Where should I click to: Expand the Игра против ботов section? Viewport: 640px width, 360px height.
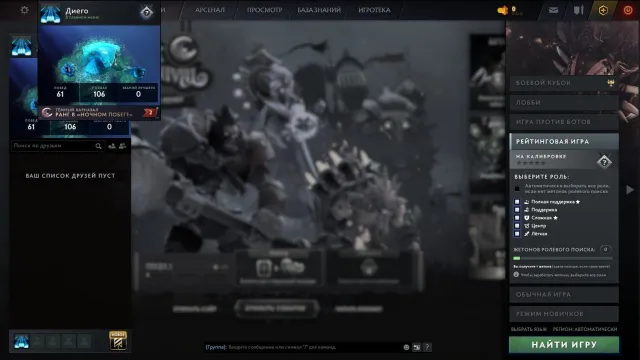564,122
